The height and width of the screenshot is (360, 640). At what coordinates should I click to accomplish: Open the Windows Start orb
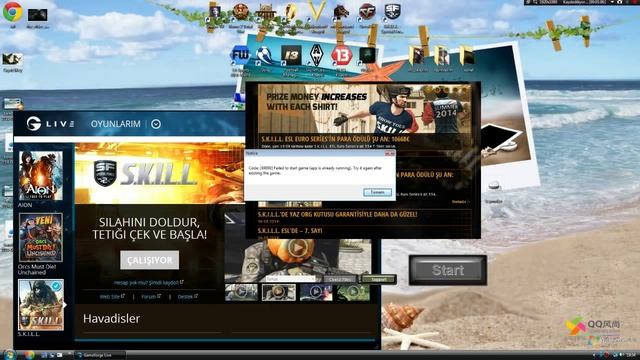[x=8, y=355]
